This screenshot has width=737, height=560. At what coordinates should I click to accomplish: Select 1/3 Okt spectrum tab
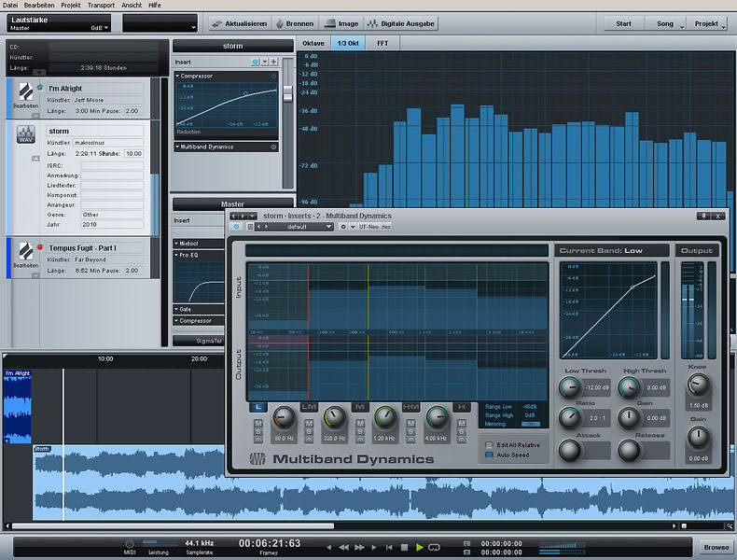tap(348, 43)
